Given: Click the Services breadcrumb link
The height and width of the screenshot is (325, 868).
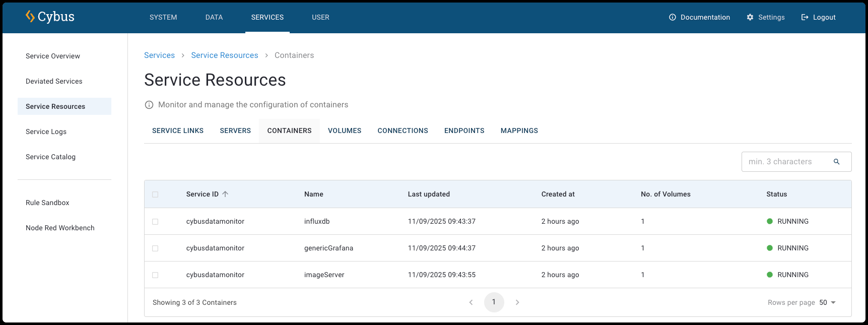Looking at the screenshot, I should coord(159,55).
